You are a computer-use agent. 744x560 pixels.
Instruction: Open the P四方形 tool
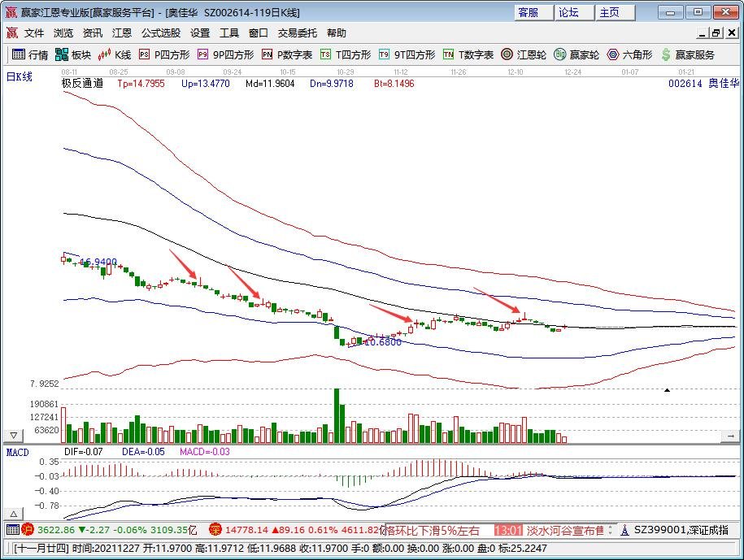[x=164, y=54]
